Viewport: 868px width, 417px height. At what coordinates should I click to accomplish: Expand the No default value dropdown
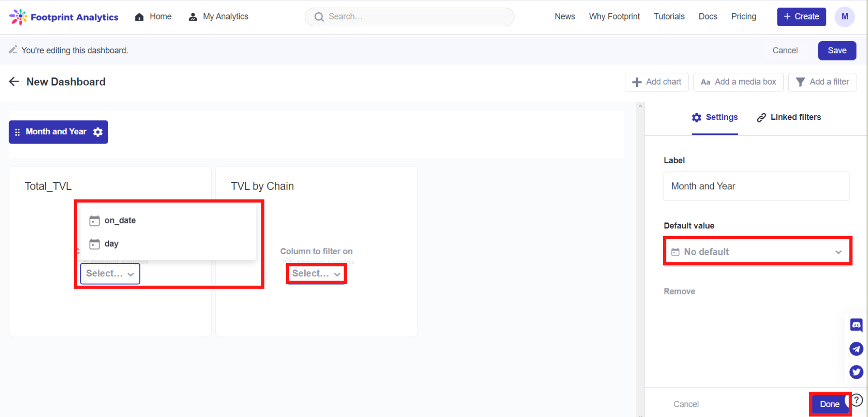pyautogui.click(x=757, y=252)
